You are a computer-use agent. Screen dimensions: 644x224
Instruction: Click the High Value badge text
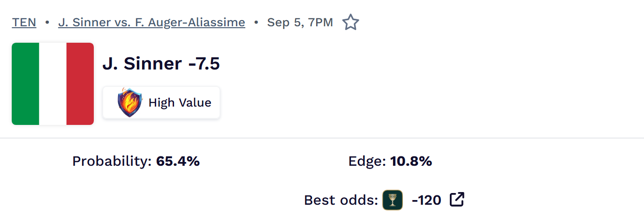(x=180, y=102)
